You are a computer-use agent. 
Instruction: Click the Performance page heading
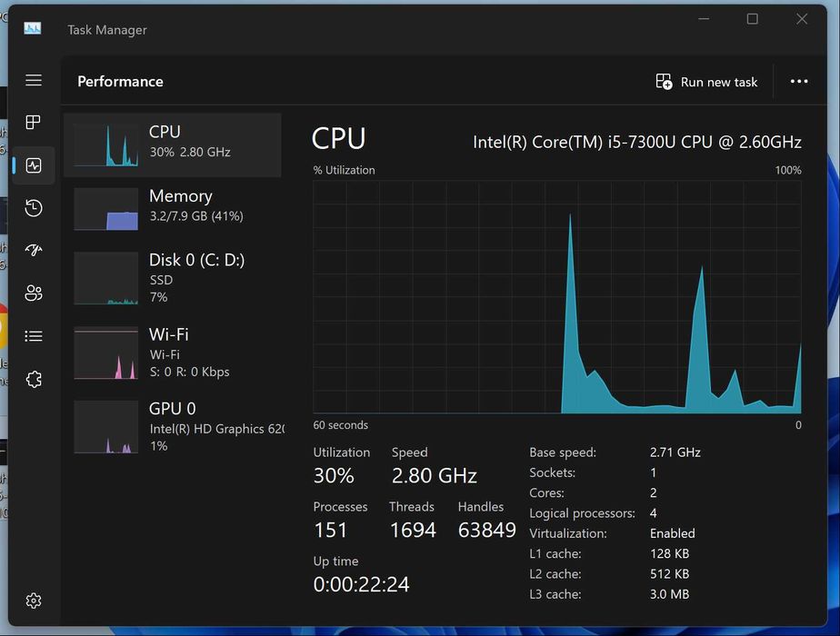pyautogui.click(x=120, y=82)
